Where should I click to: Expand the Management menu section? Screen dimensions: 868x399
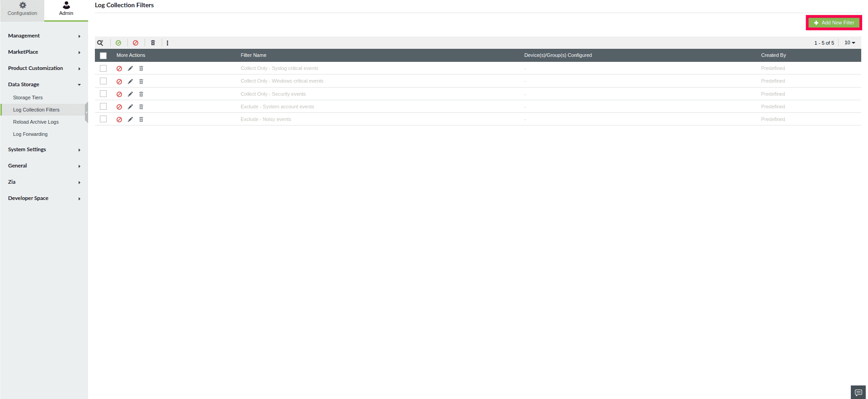point(44,36)
